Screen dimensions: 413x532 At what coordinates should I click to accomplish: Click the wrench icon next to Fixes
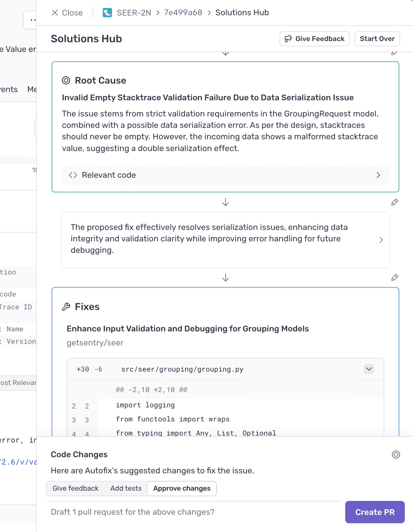coord(66,307)
